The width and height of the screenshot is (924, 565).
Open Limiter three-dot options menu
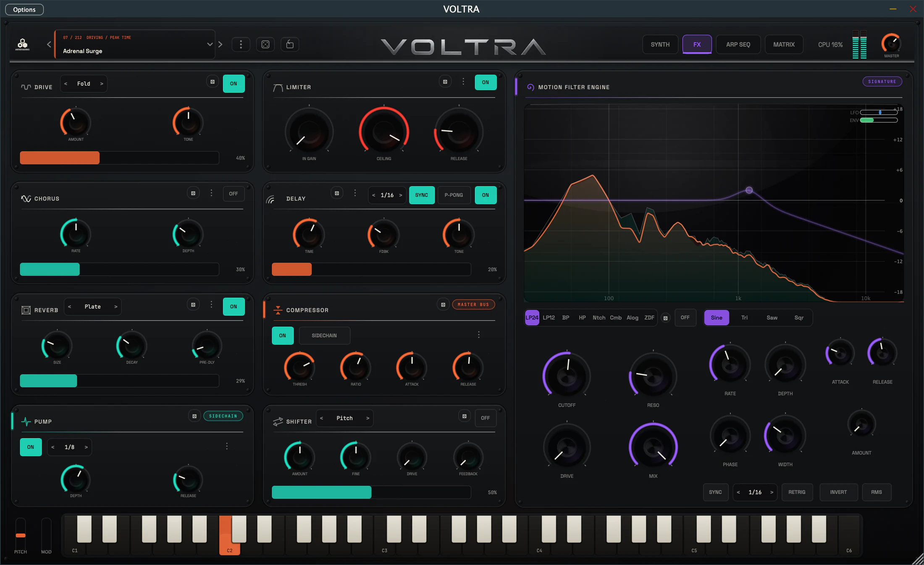(463, 81)
